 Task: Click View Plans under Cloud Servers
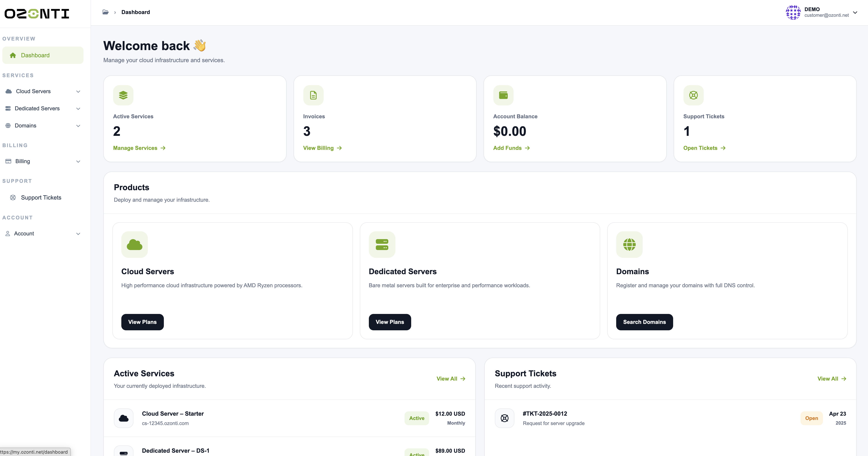[x=143, y=322]
